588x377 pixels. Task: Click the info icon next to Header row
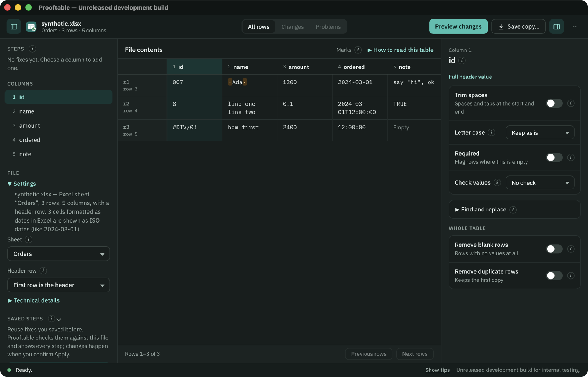coord(43,271)
